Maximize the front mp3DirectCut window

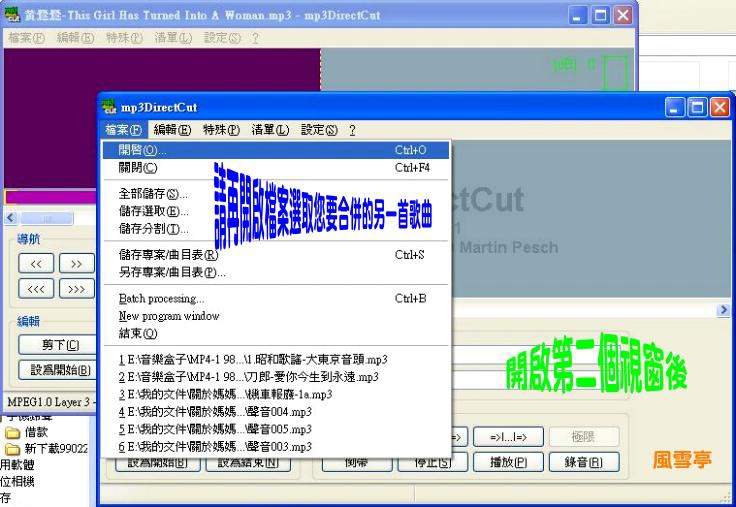click(697, 108)
